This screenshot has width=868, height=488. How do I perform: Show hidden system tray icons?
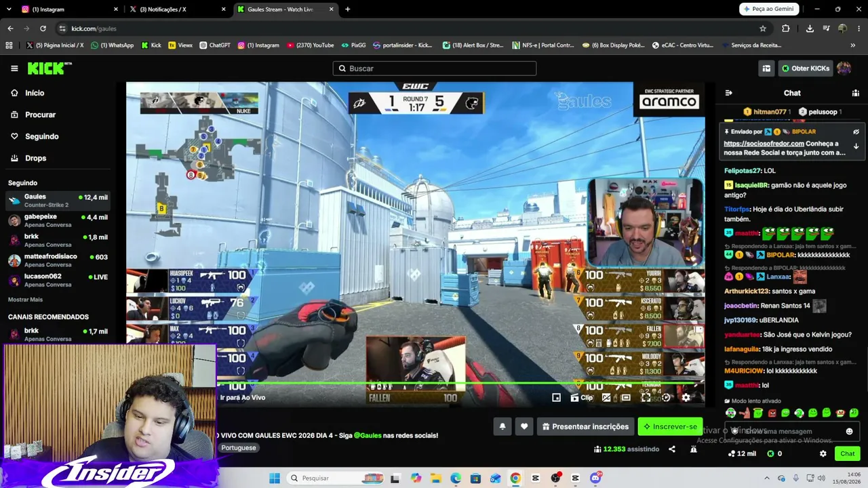767,479
